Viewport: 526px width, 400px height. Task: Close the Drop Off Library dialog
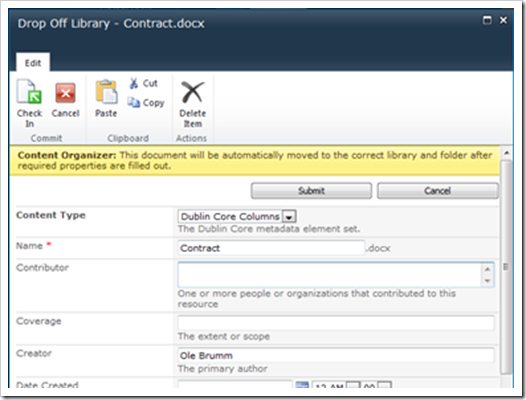tap(503, 20)
